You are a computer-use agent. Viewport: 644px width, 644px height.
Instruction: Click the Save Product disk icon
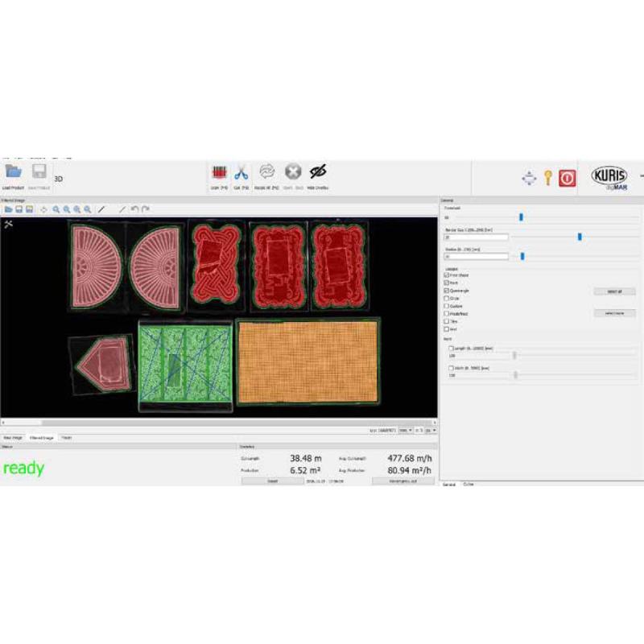[x=39, y=171]
